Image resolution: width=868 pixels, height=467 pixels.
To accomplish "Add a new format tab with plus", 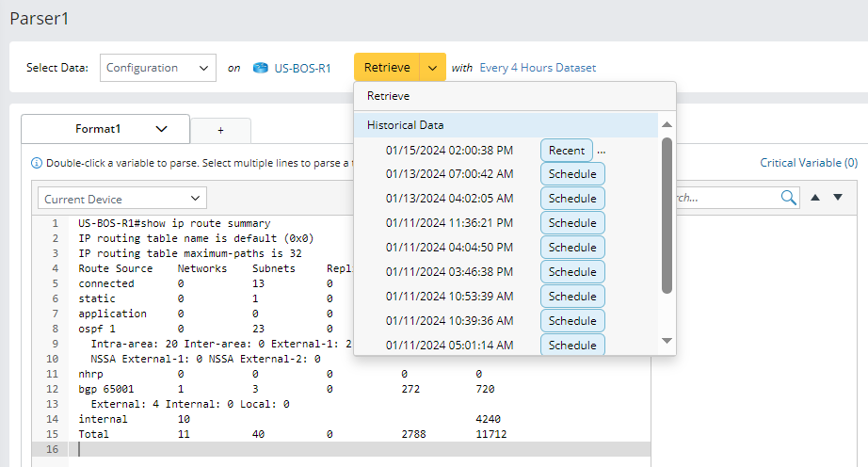I will coord(220,131).
